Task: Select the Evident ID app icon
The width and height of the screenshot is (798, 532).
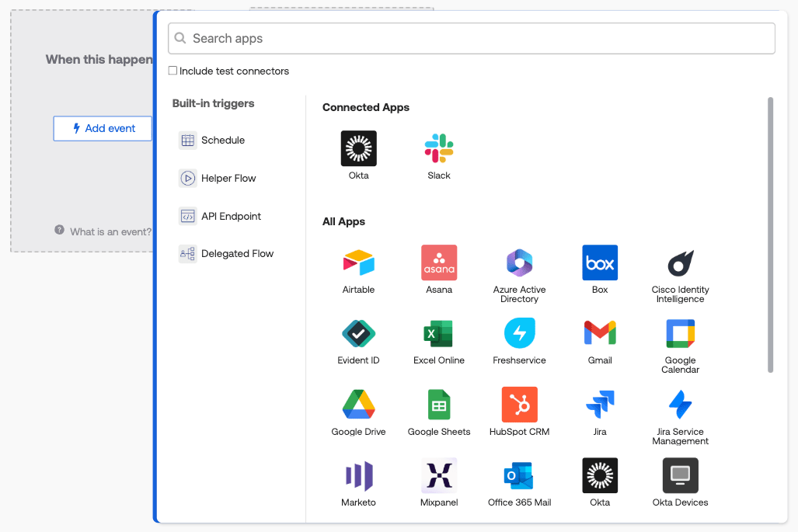Action: tap(358, 334)
